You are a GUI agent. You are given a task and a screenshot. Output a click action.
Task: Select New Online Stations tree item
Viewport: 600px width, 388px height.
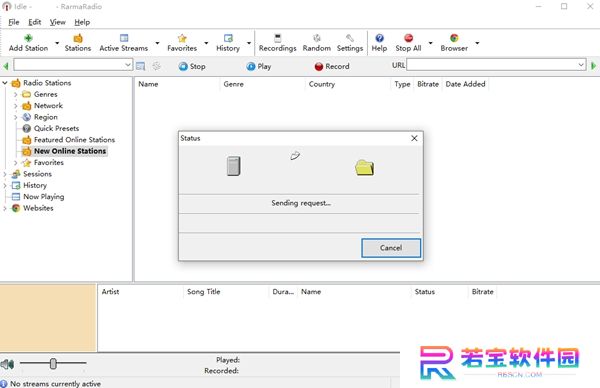coord(70,151)
